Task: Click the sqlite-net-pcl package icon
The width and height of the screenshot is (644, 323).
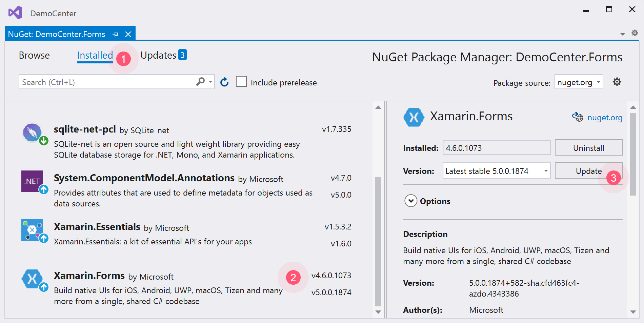Action: pyautogui.click(x=33, y=133)
